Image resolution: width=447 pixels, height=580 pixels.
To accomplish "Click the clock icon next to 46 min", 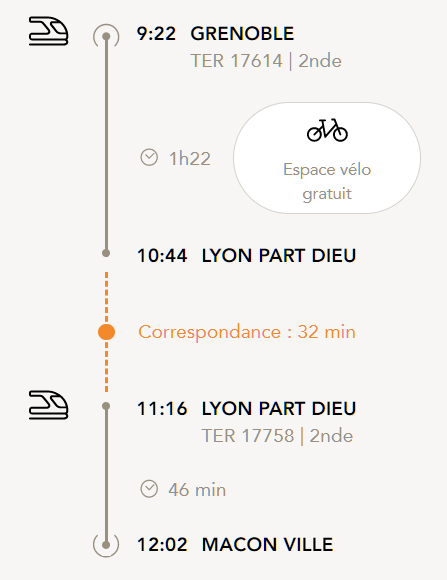I will click(149, 489).
